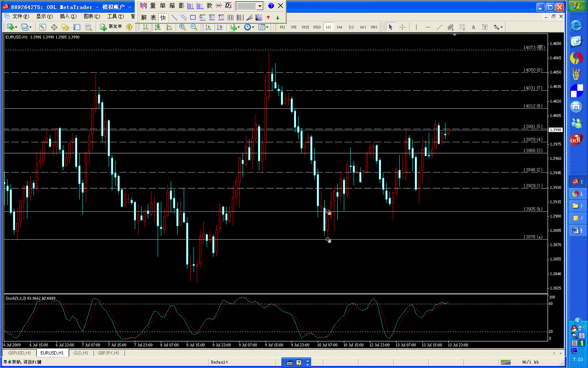Select the horizontal line drawing tool

pos(428,27)
